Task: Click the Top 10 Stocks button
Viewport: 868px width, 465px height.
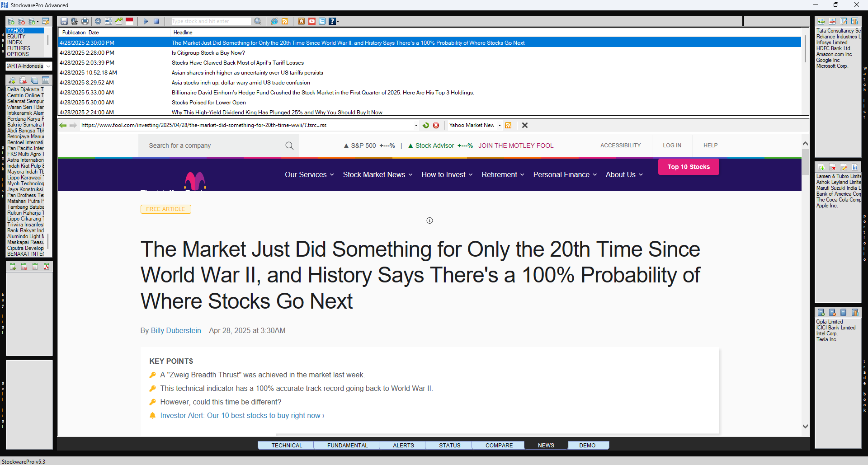Action: 689,167
